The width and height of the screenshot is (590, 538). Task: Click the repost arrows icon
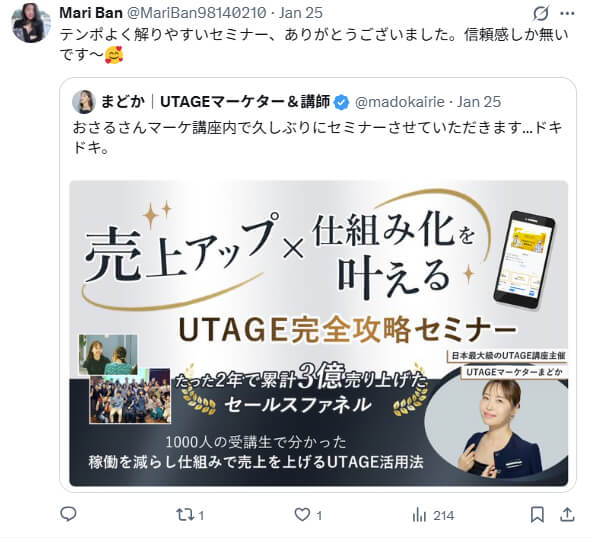coord(186,515)
